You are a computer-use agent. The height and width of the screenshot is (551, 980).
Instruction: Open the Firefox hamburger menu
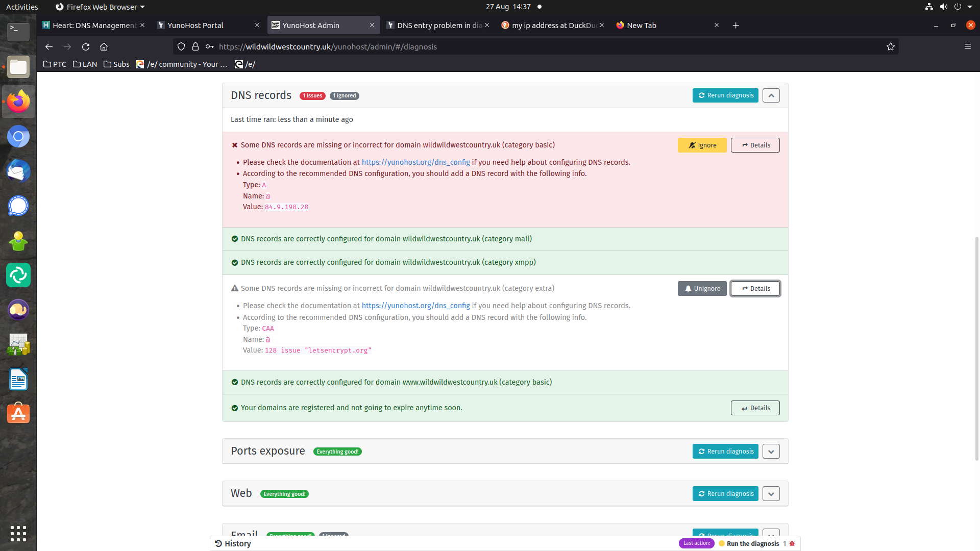click(x=967, y=46)
